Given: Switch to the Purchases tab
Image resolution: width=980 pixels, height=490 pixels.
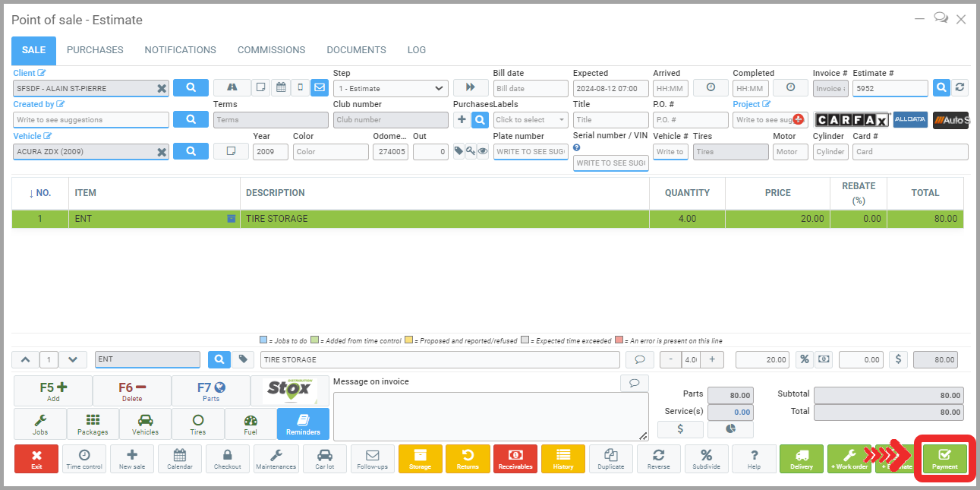Looking at the screenshot, I should click(x=95, y=50).
